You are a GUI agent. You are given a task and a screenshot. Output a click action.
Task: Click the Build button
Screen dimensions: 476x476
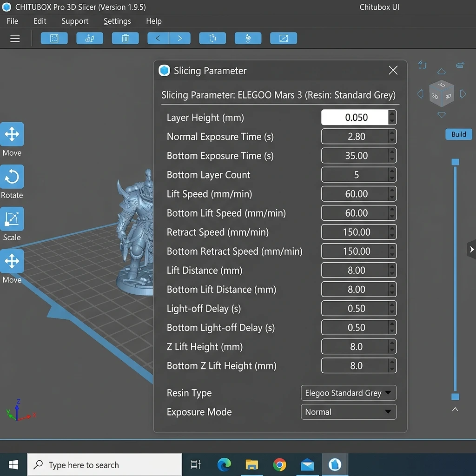[x=458, y=134]
